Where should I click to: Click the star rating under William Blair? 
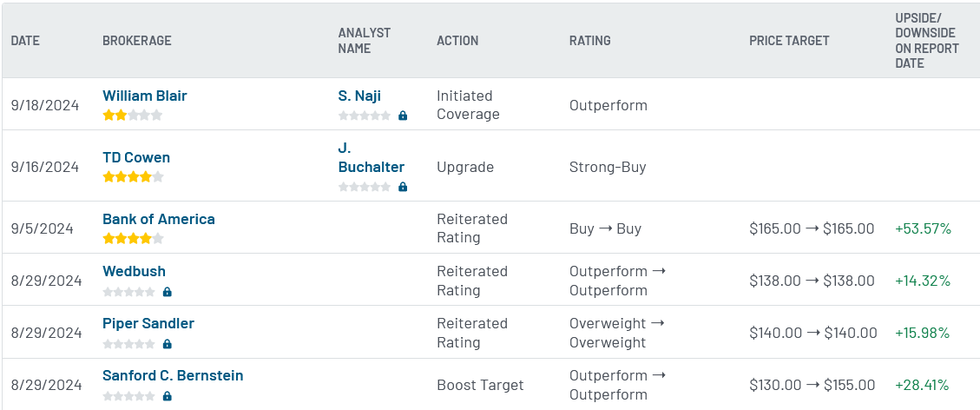pyautogui.click(x=133, y=116)
